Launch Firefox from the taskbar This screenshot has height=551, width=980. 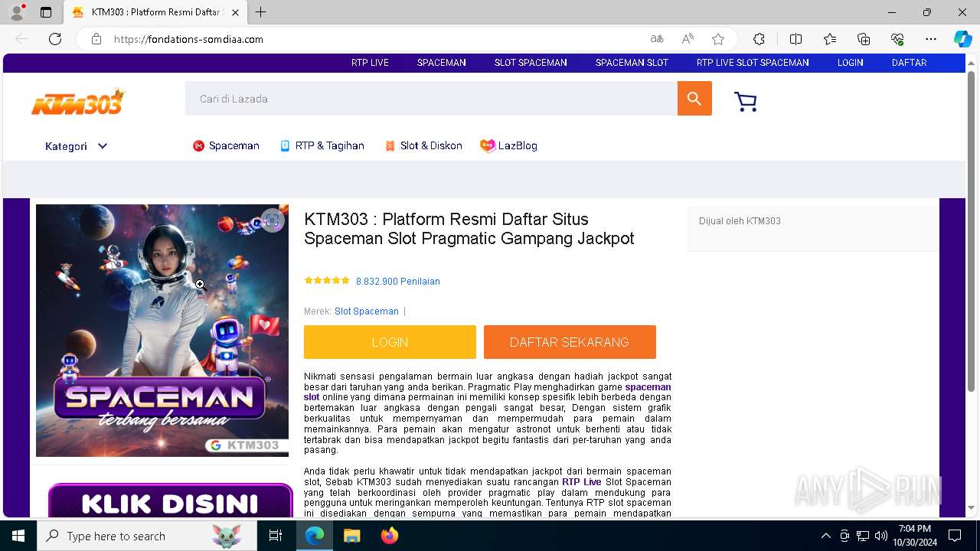389,536
